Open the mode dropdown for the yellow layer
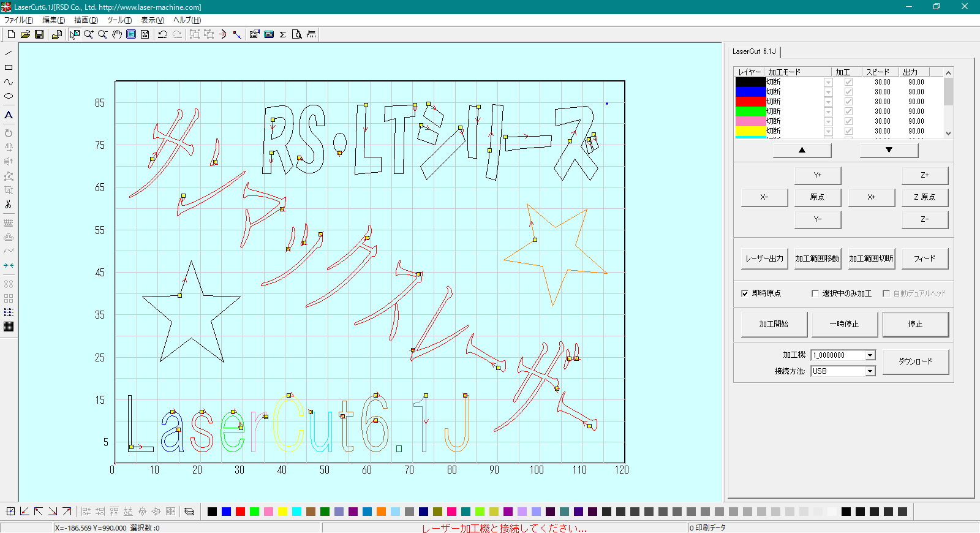Viewport: 980px width, 533px height. (x=828, y=131)
